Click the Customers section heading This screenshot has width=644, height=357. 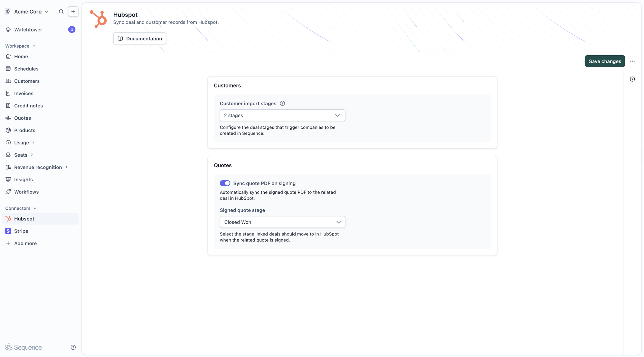tap(227, 86)
